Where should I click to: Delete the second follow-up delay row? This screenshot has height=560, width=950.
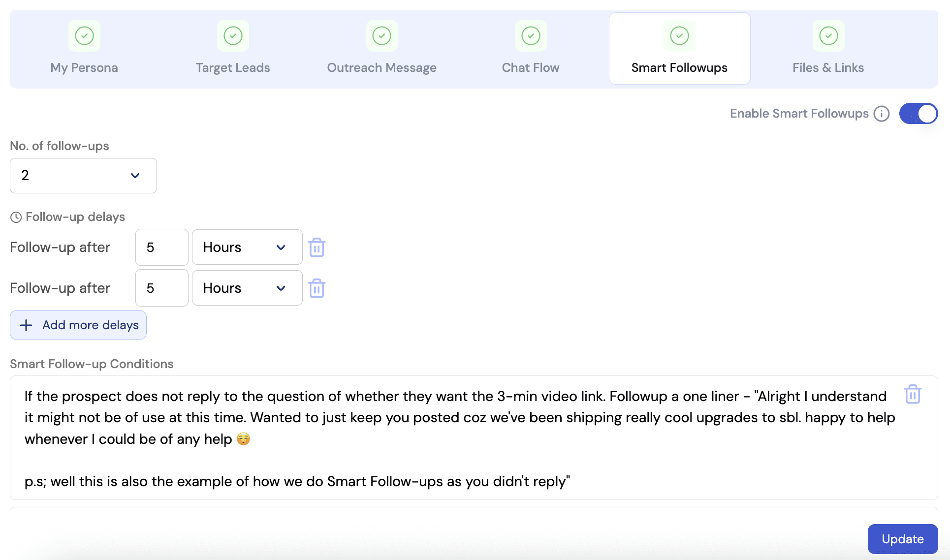pyautogui.click(x=317, y=288)
